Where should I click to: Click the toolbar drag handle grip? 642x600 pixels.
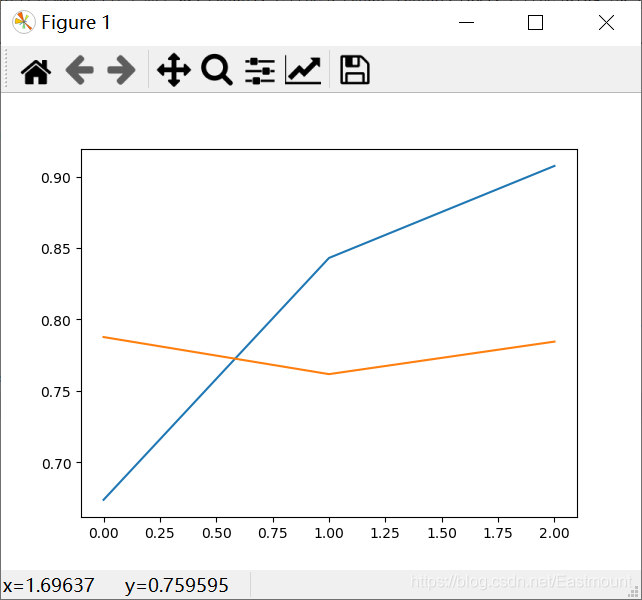click(x=6, y=69)
